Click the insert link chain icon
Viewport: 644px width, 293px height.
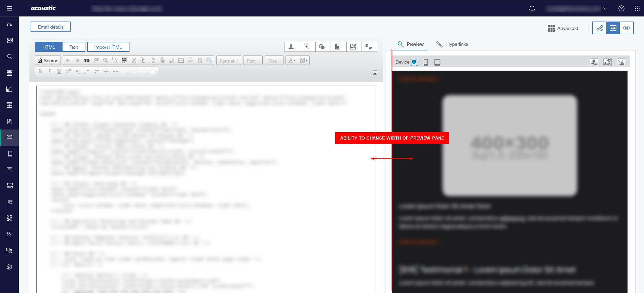click(x=87, y=61)
